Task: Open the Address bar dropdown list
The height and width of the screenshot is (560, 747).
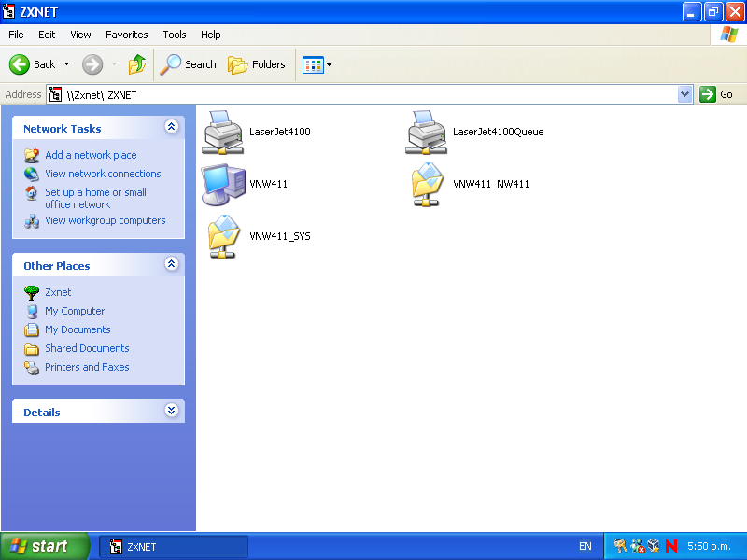Action: (684, 94)
